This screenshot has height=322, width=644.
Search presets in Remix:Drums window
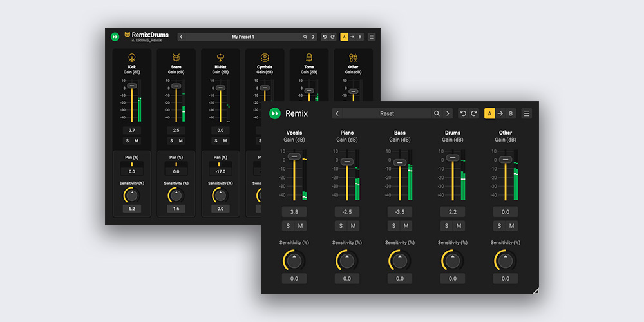click(305, 37)
